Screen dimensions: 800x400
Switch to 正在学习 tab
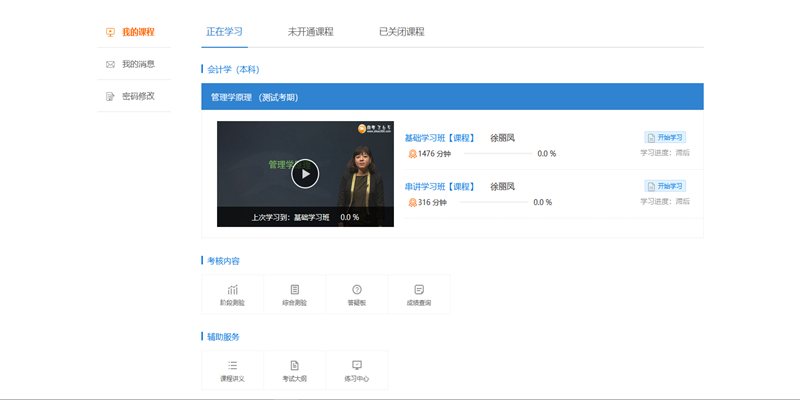pos(224,32)
